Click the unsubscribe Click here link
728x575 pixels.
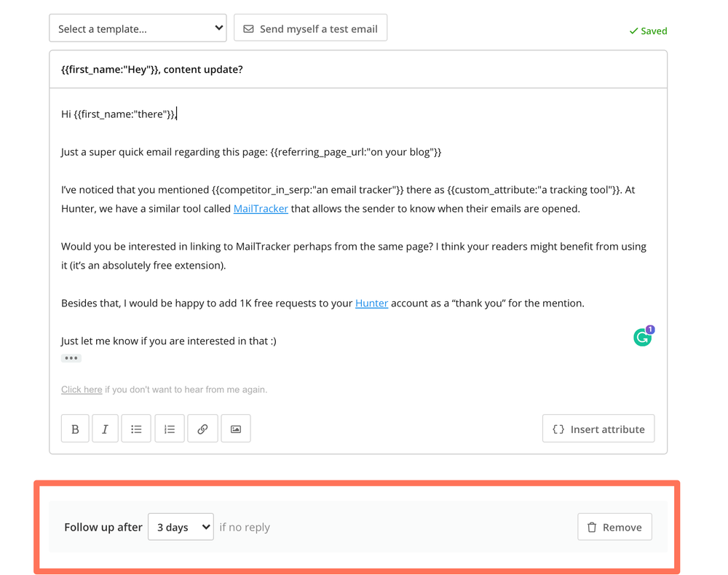pos(82,389)
